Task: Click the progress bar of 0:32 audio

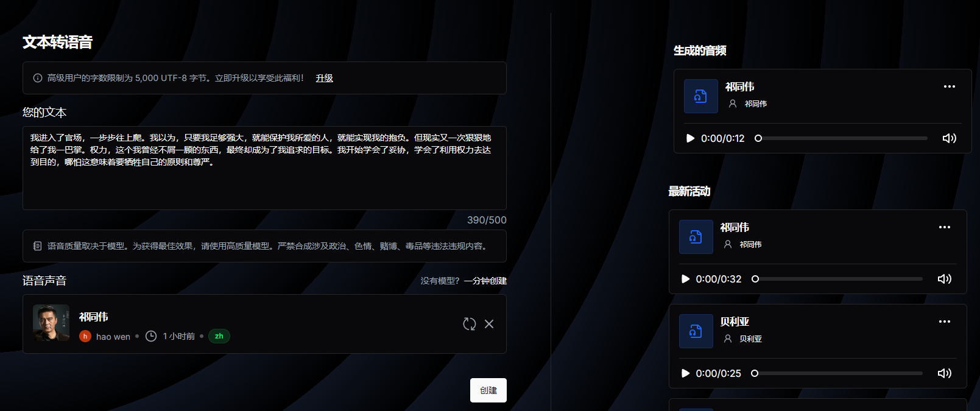Action: 837,279
